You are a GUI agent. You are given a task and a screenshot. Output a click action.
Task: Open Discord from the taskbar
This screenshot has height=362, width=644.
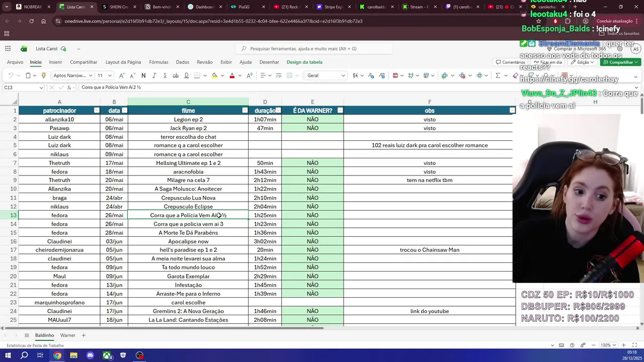point(90,355)
